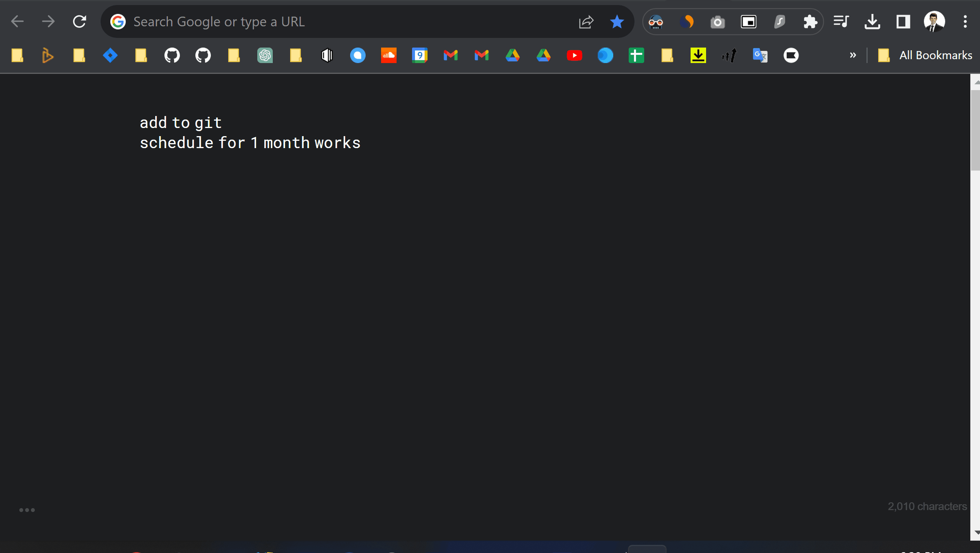Open Chrome three-dot menu
Viewport: 980px width, 553px height.
pyautogui.click(x=965, y=22)
